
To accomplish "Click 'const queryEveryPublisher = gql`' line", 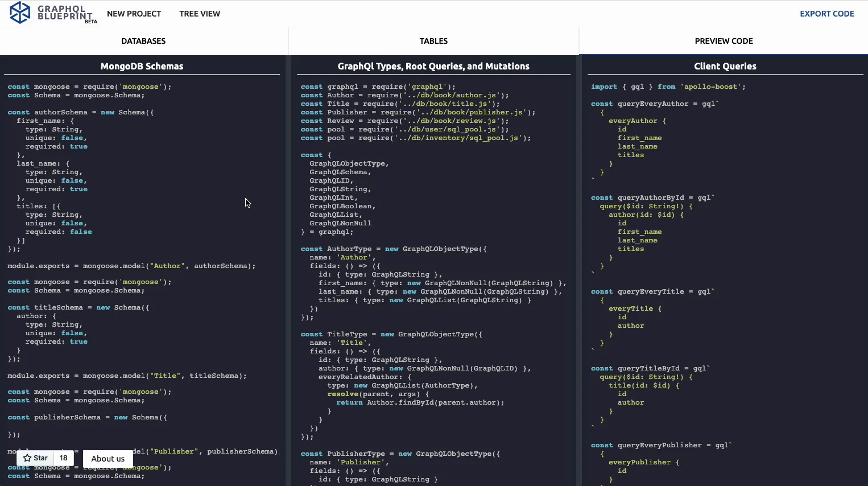I will tap(662, 446).
